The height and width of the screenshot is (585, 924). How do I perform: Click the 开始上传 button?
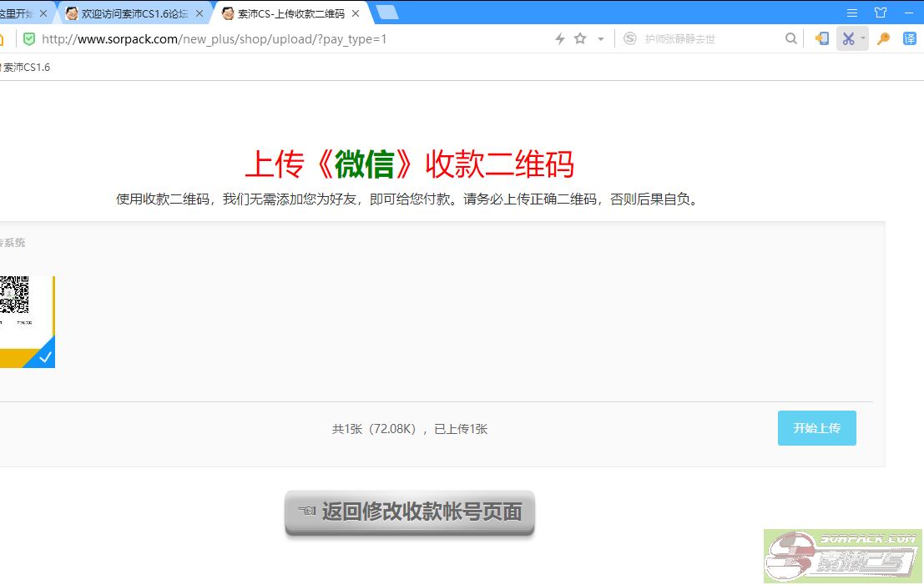(816, 428)
